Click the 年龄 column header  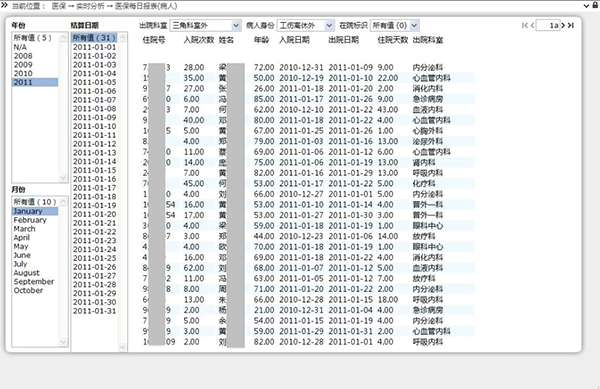coord(261,40)
